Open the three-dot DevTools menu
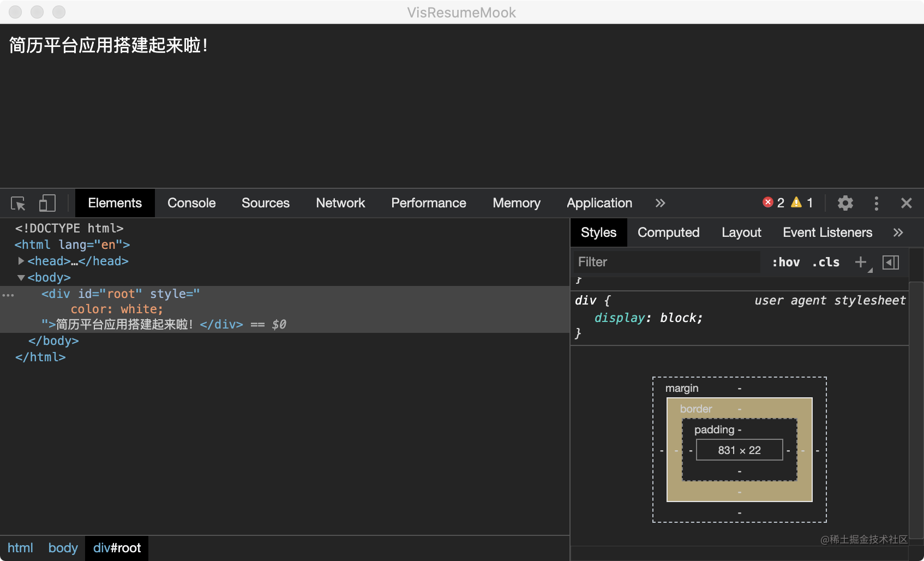The height and width of the screenshot is (561, 924). (x=876, y=203)
